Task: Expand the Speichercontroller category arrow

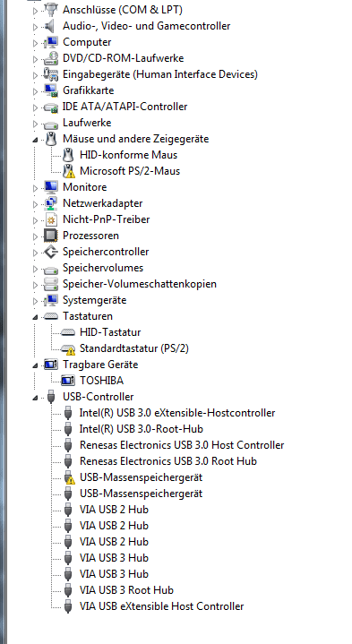Action: pos(35,253)
